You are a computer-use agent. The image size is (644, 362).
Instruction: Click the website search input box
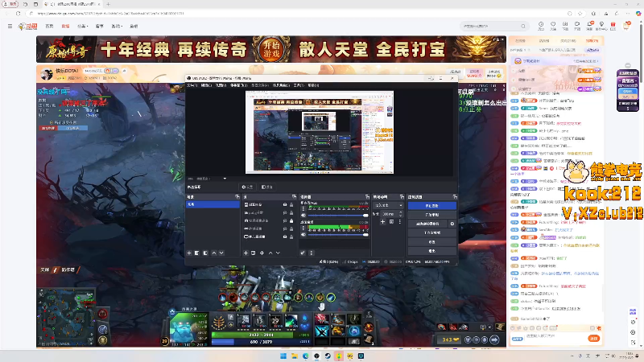pyautogui.click(x=490, y=26)
